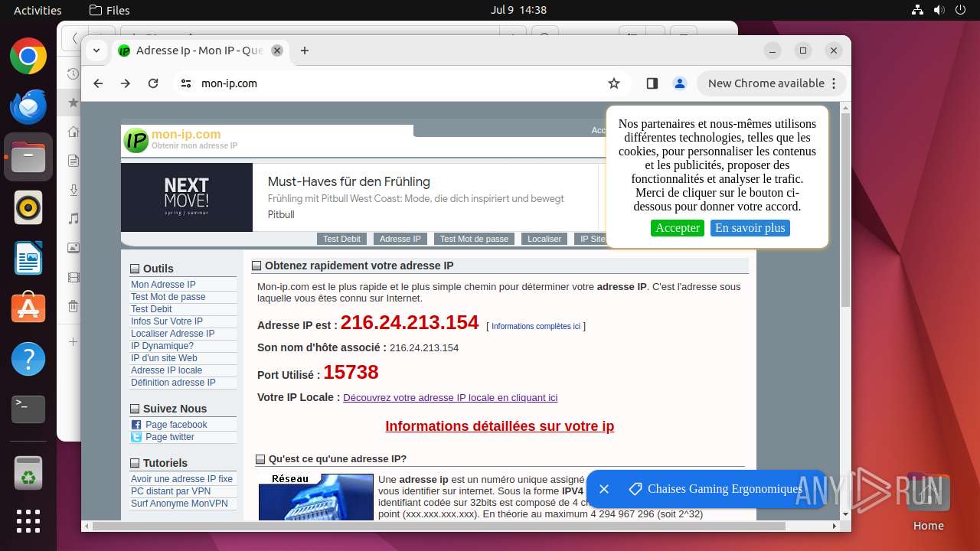Open Découvrez votre adresse IP locale link

(450, 398)
